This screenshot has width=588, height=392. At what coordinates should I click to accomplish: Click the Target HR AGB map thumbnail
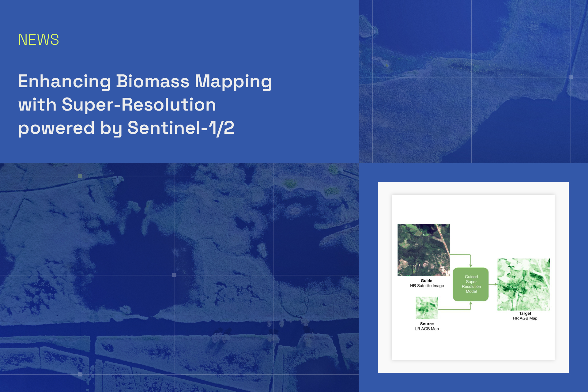pyautogui.click(x=523, y=285)
